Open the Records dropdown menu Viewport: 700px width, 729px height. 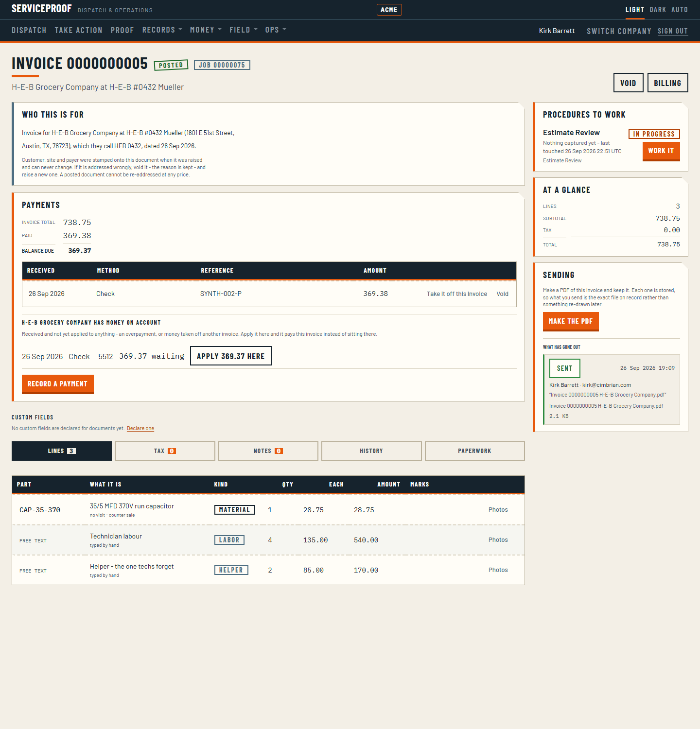click(162, 30)
